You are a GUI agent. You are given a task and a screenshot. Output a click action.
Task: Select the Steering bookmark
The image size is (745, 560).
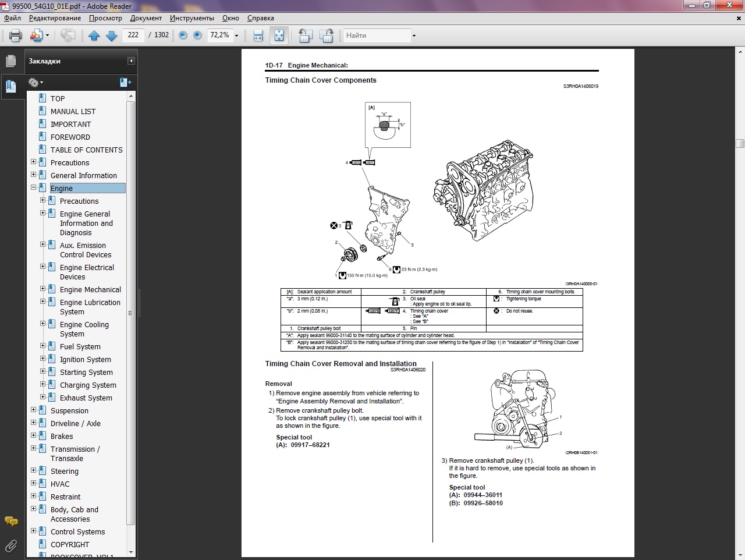click(x=65, y=472)
